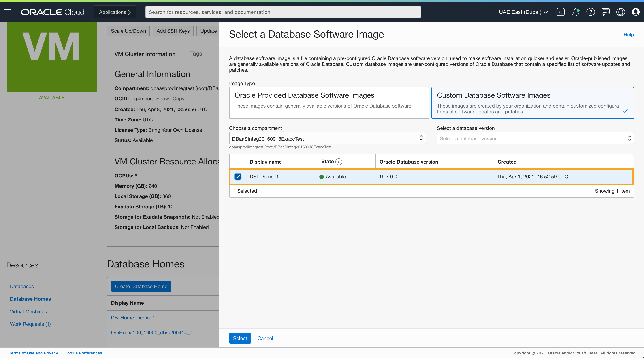This screenshot has height=358, width=644.
Task: Click the State column info icon
Action: [x=339, y=162]
